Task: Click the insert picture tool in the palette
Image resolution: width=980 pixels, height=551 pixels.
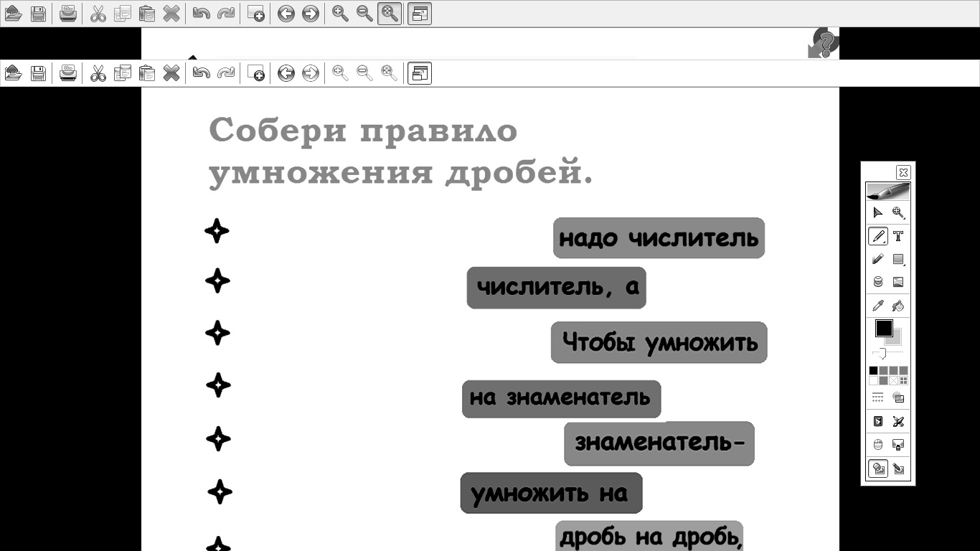Action: (898, 282)
